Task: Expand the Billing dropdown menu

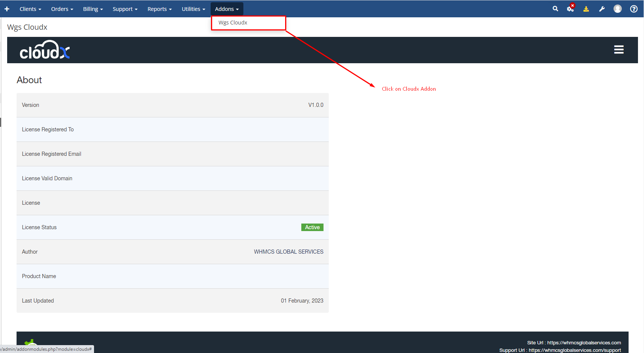Action: [x=93, y=9]
